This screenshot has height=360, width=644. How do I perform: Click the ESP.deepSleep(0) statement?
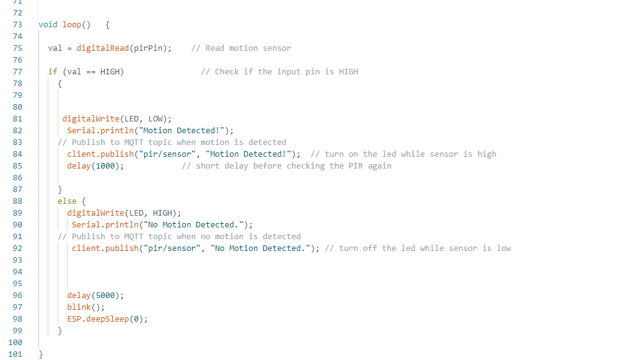pos(107,319)
